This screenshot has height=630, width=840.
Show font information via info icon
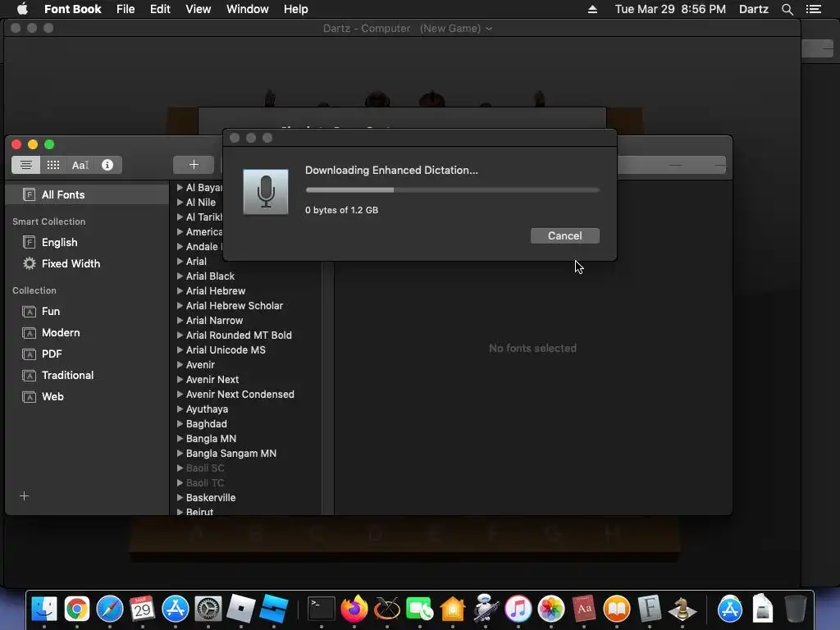coord(107,165)
